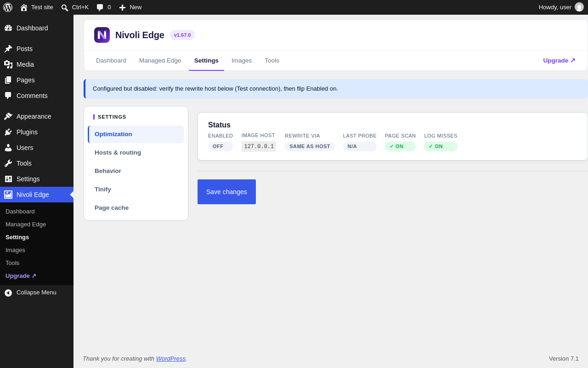Click the user avatar icon
The height and width of the screenshot is (368, 588).
click(579, 7)
